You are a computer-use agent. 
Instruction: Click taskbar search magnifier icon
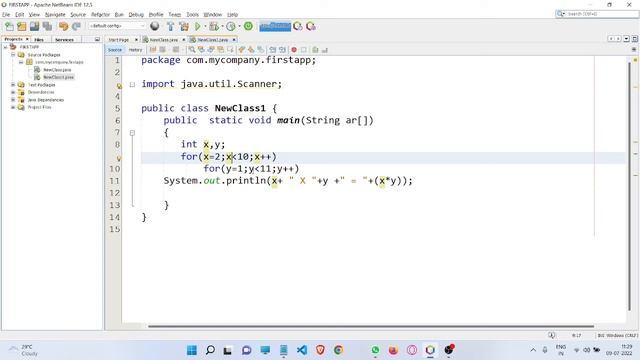coord(210,350)
